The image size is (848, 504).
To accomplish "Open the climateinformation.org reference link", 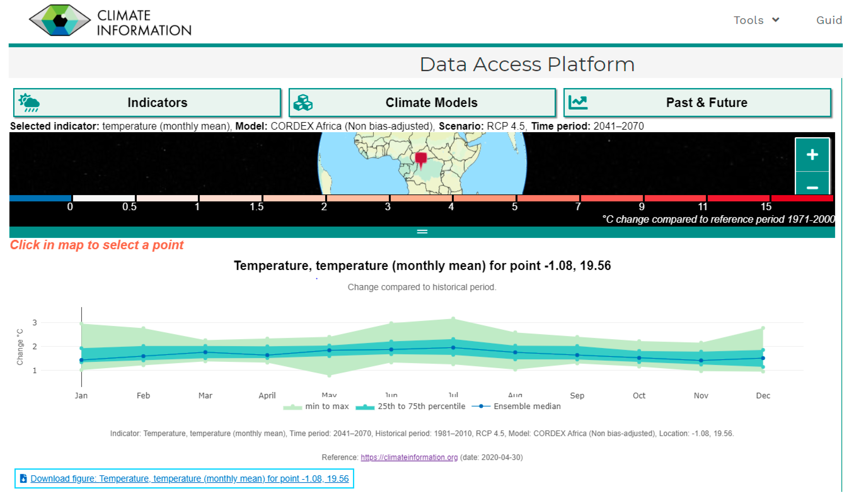I will [x=409, y=457].
